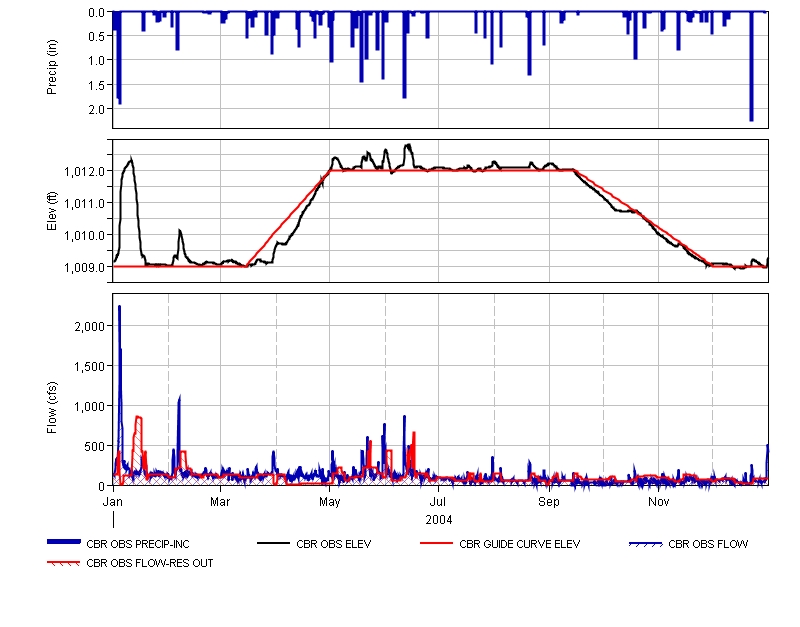Screen dimensions: 800x627
Task: Click the 2004 year label
Action: (439, 520)
